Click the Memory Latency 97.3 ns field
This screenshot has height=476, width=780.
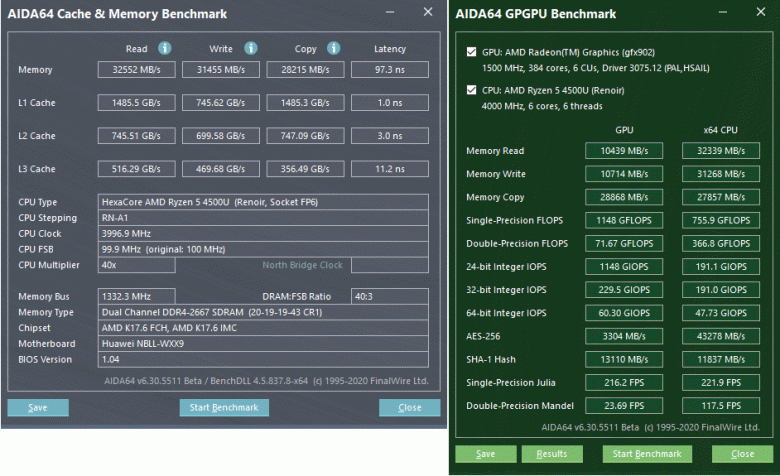[389, 70]
